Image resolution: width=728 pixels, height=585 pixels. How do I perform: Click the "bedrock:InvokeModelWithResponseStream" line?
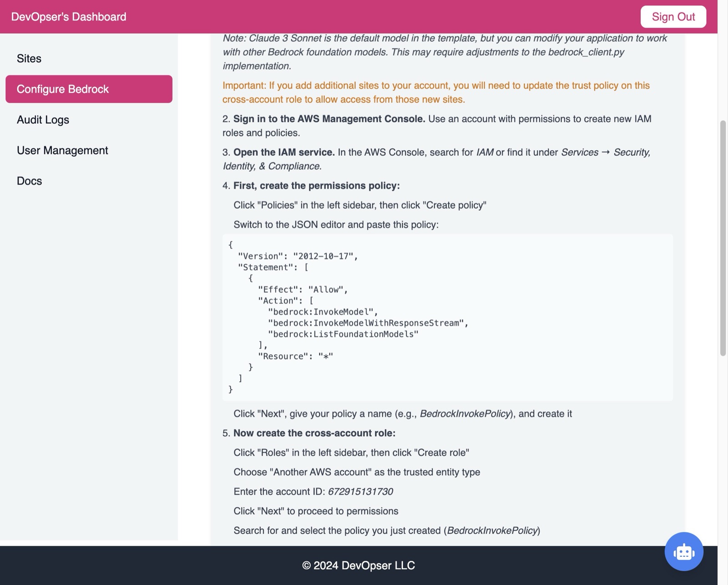pyautogui.click(x=368, y=323)
